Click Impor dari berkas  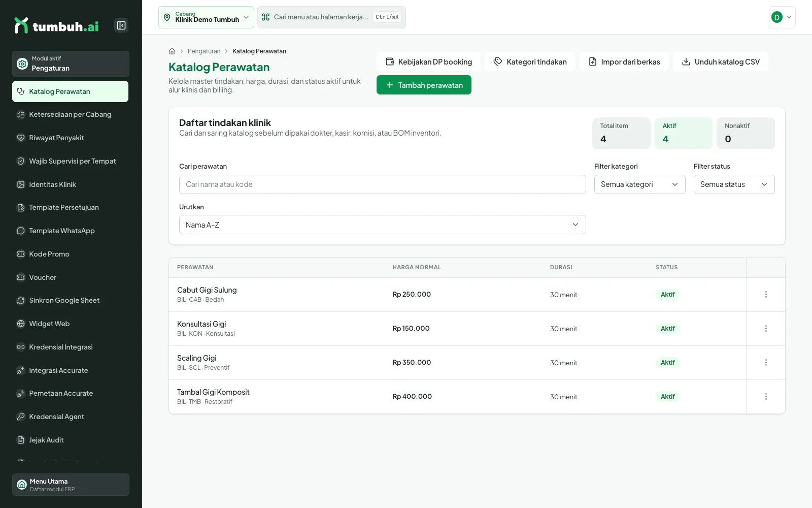[624, 61]
